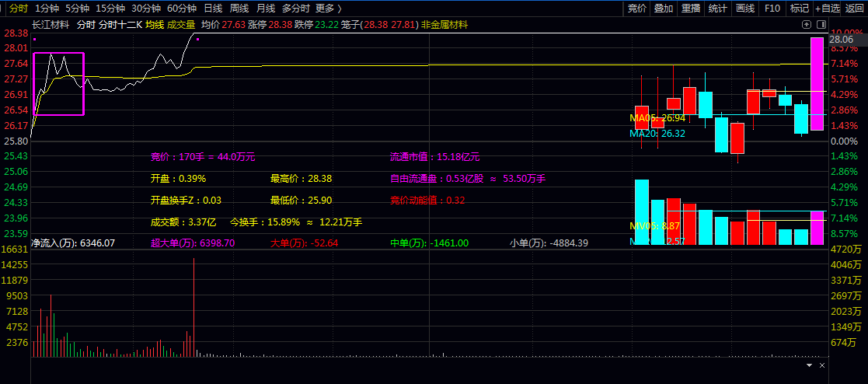Screen dimensions: 868x384
Task: Click the 涨停 28.38 limit-up value
Action: [x=270, y=24]
